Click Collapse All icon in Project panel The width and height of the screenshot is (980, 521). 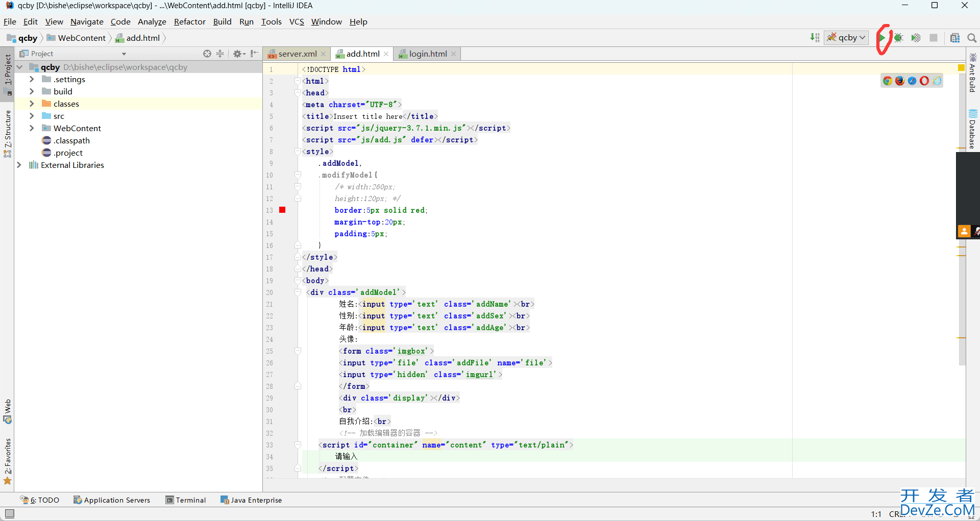[x=220, y=54]
